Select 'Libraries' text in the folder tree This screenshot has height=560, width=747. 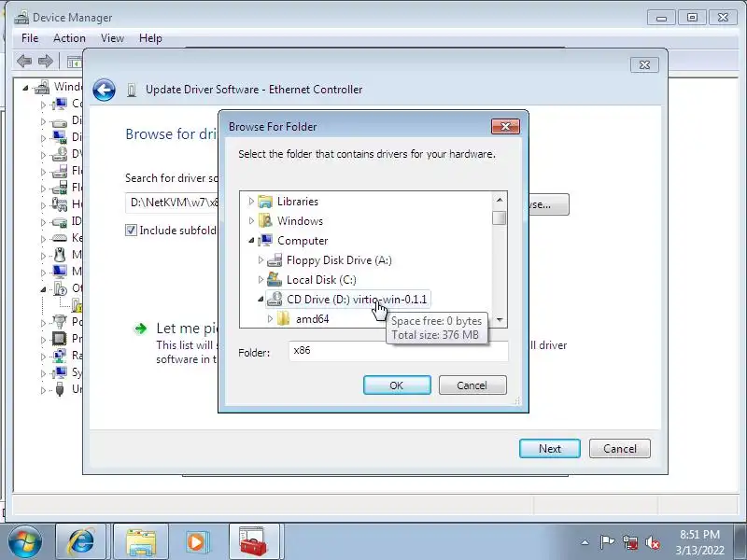298,202
